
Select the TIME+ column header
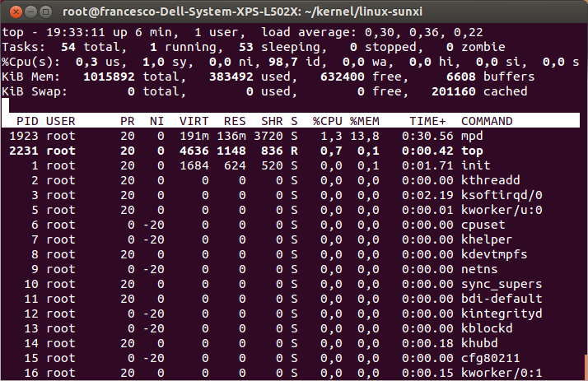pos(427,122)
